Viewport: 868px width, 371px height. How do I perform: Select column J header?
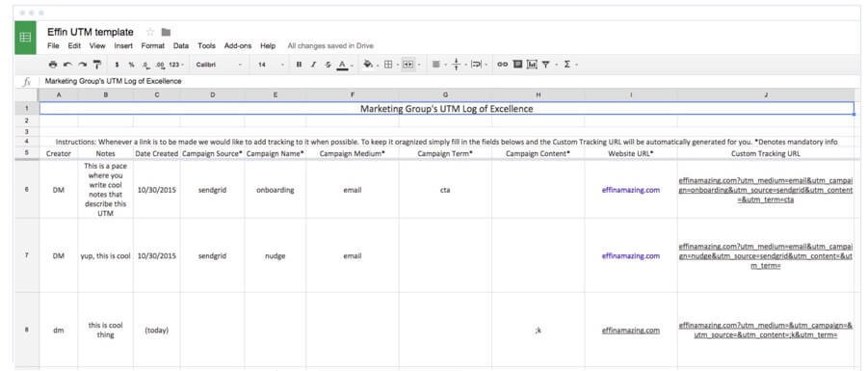tap(766, 95)
